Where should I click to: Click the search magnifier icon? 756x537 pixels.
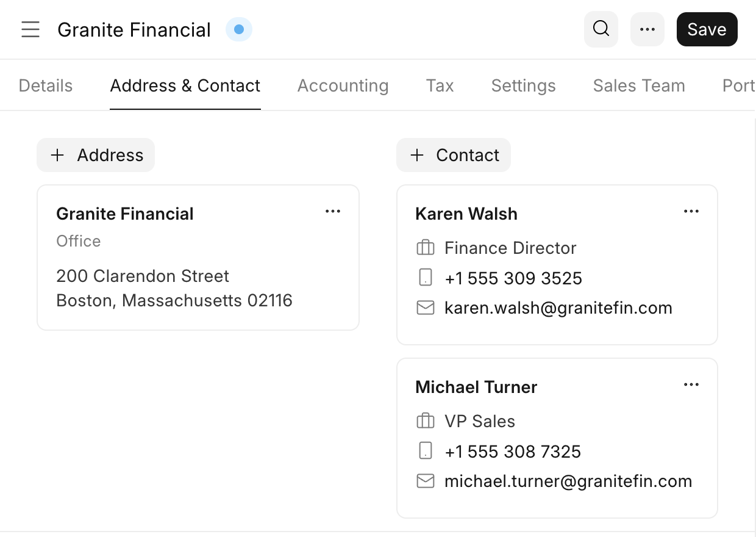(601, 29)
